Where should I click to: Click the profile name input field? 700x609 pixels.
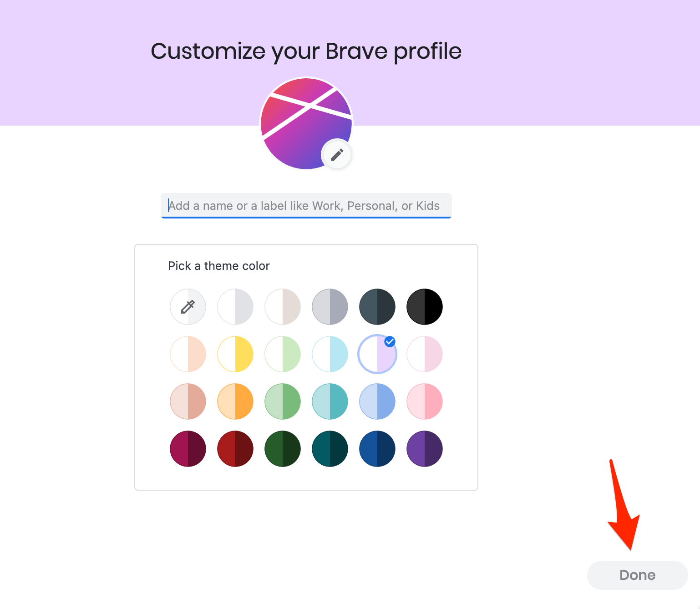[x=306, y=206]
